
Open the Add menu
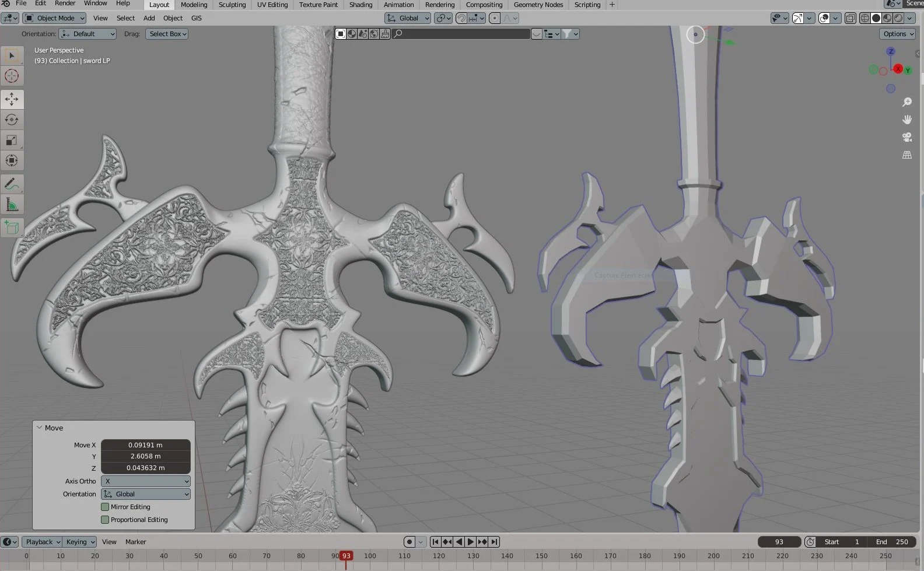click(149, 18)
